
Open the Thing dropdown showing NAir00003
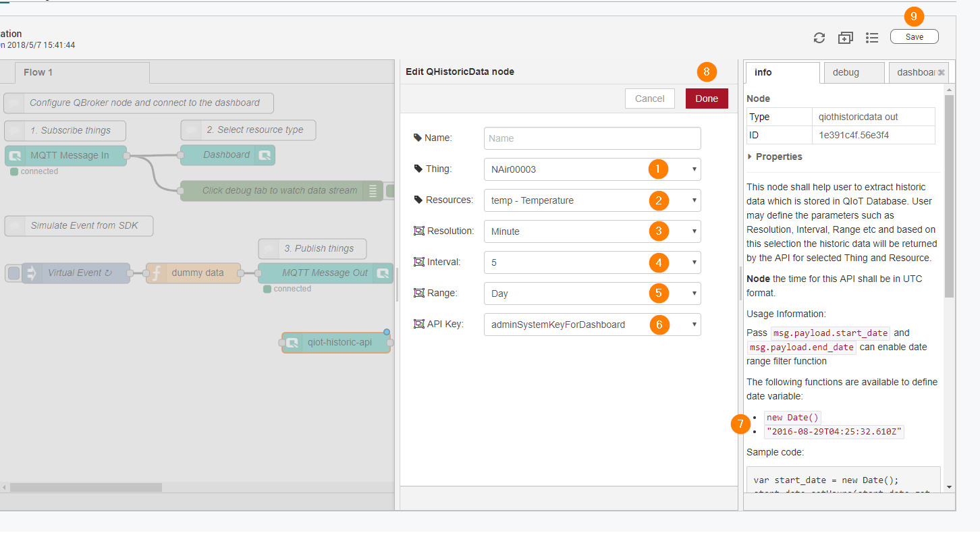tap(592, 169)
